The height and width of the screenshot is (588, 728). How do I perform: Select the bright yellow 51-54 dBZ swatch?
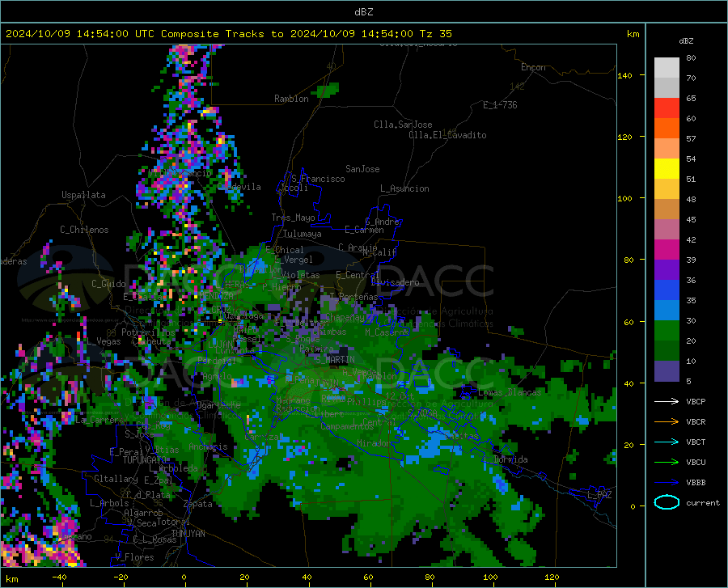[667, 169]
